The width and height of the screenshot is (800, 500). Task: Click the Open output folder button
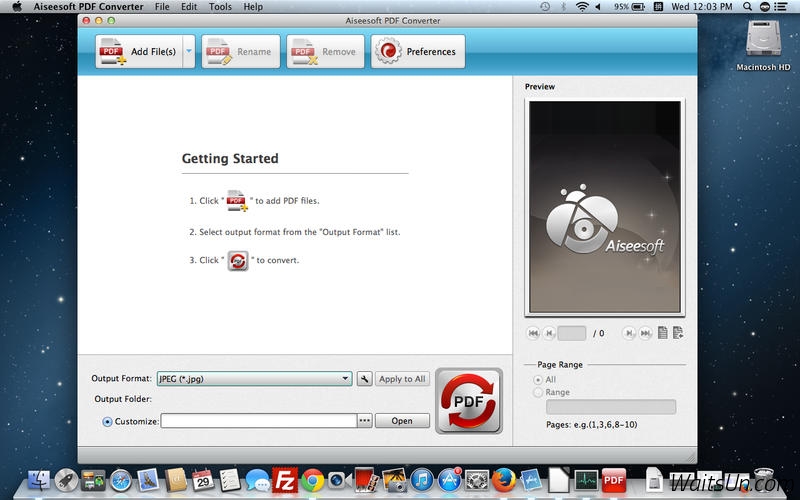click(402, 421)
